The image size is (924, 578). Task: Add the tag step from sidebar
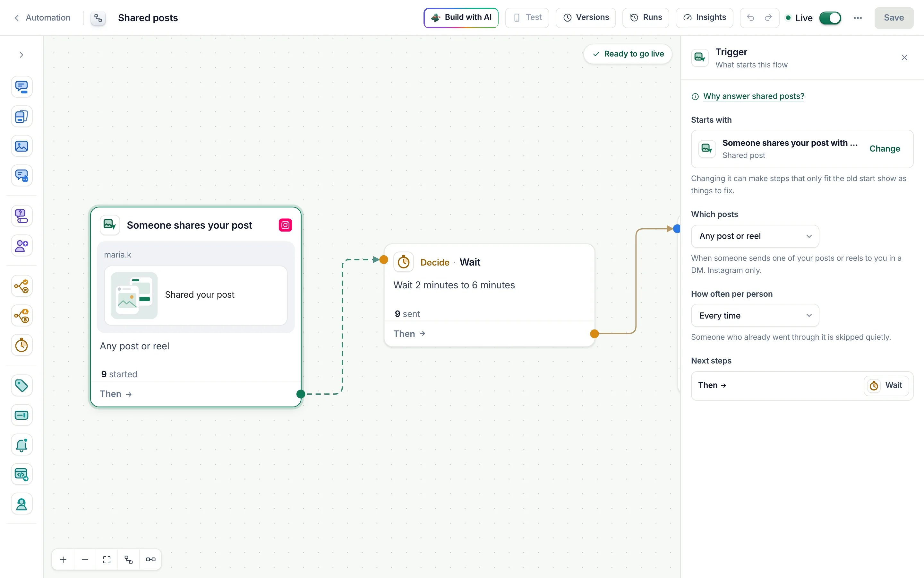pyautogui.click(x=21, y=385)
